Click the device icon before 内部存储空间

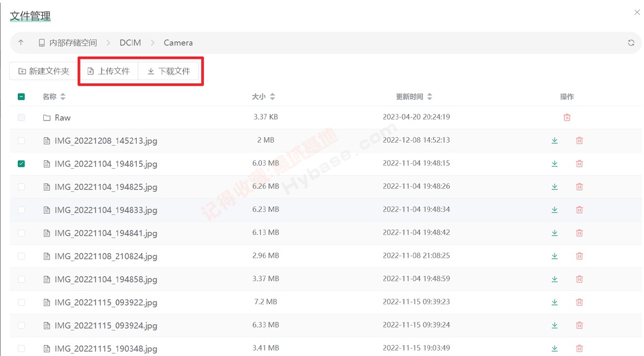tap(42, 42)
